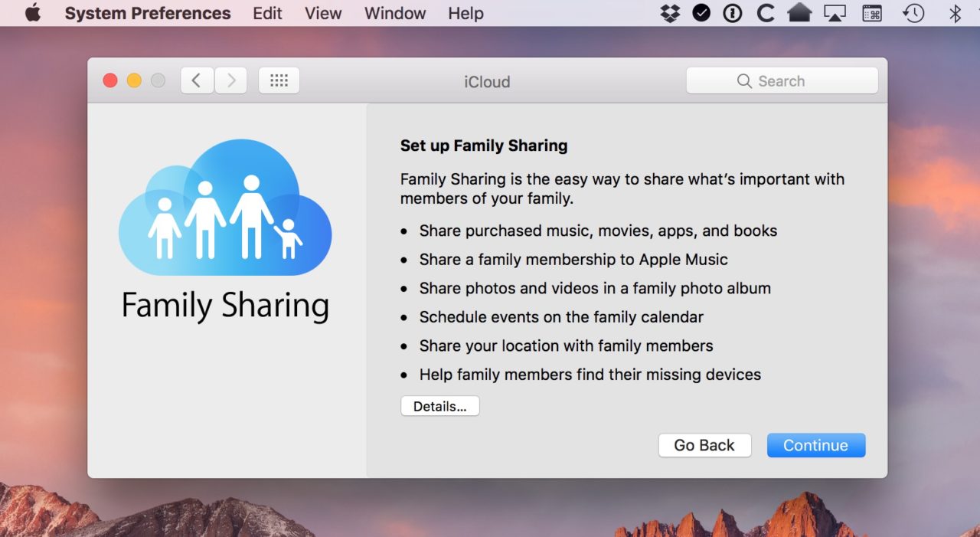Viewport: 980px width, 537px height.
Task: Open the 1Password menu bar icon
Action: tap(733, 13)
